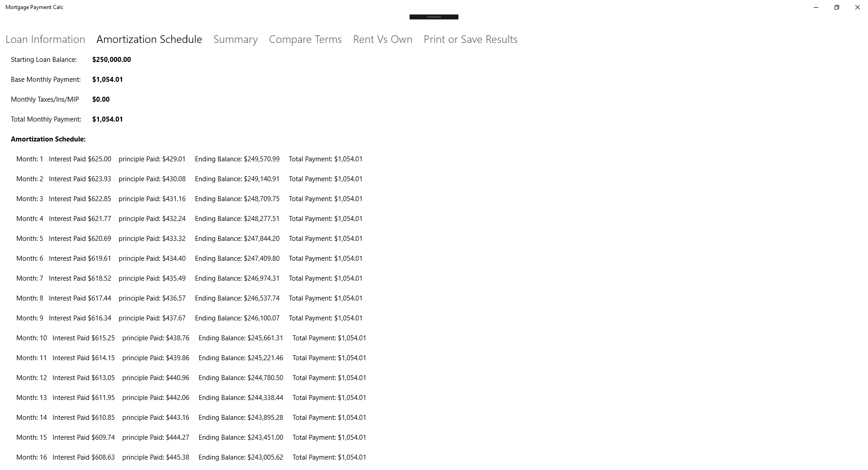Click Ending Balance: $249,570.99

pos(237,159)
